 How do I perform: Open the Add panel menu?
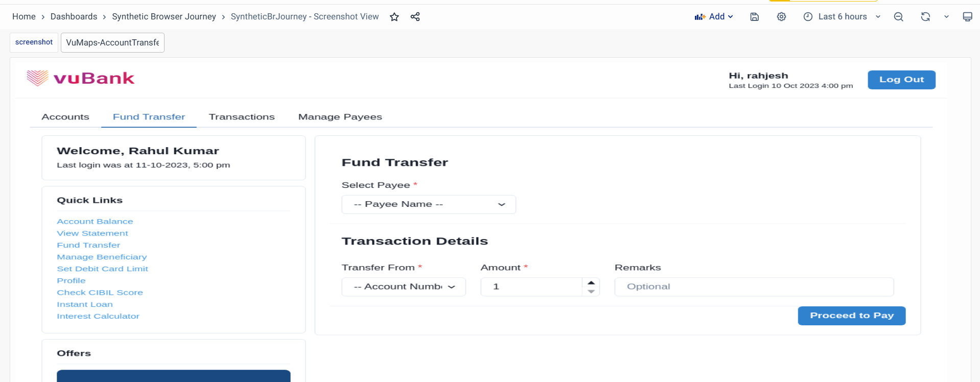click(x=714, y=17)
